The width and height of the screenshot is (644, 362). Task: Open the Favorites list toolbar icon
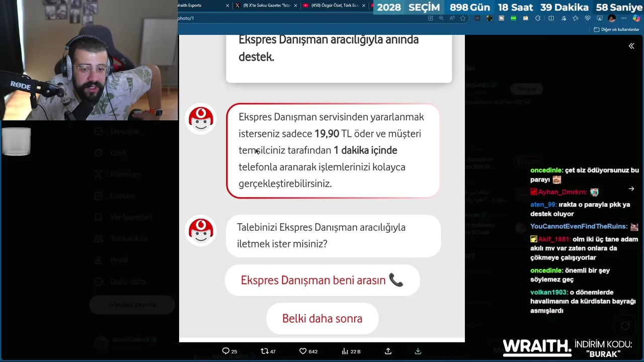coord(576,18)
